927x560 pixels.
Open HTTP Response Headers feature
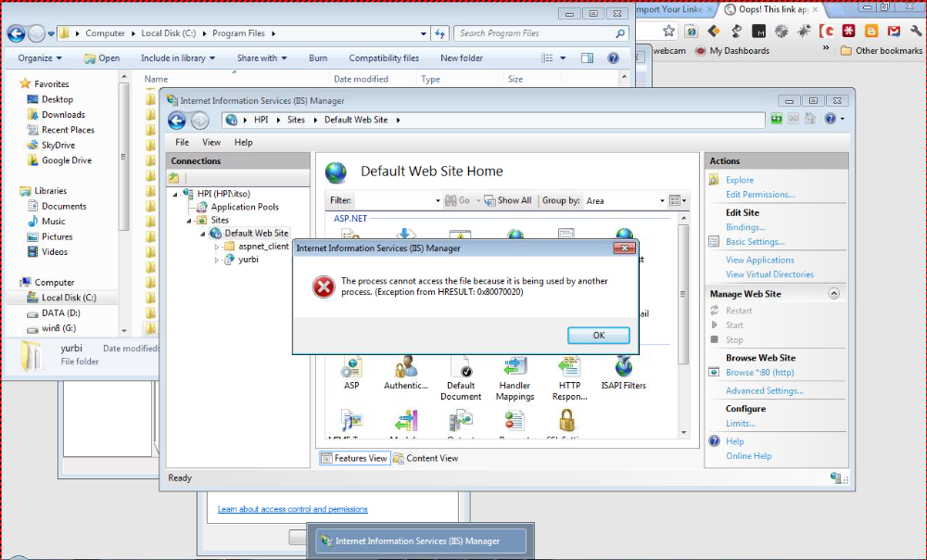(568, 369)
